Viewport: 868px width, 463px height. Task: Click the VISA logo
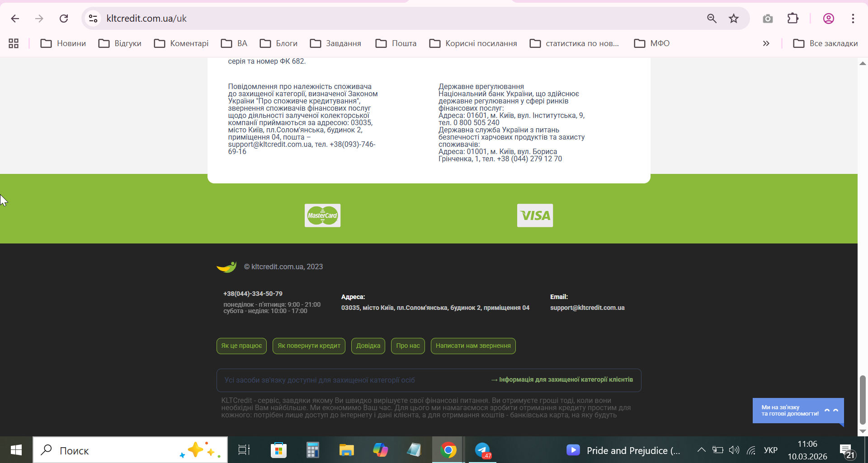coord(535,215)
